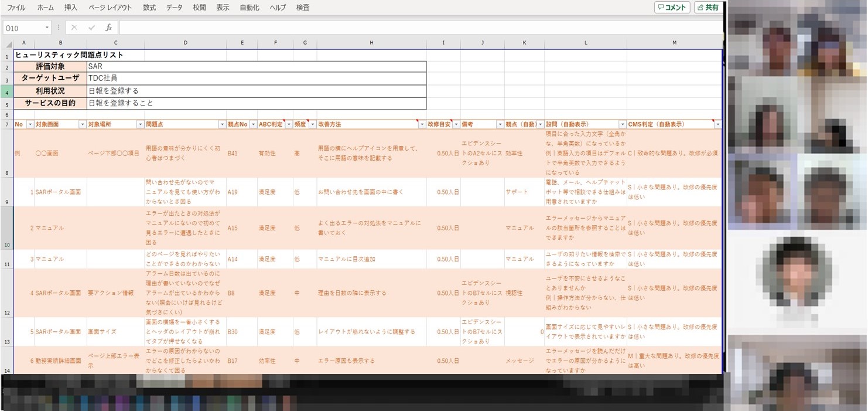Open the 備考 column filter dropdown
The height and width of the screenshot is (411, 868).
(x=500, y=124)
